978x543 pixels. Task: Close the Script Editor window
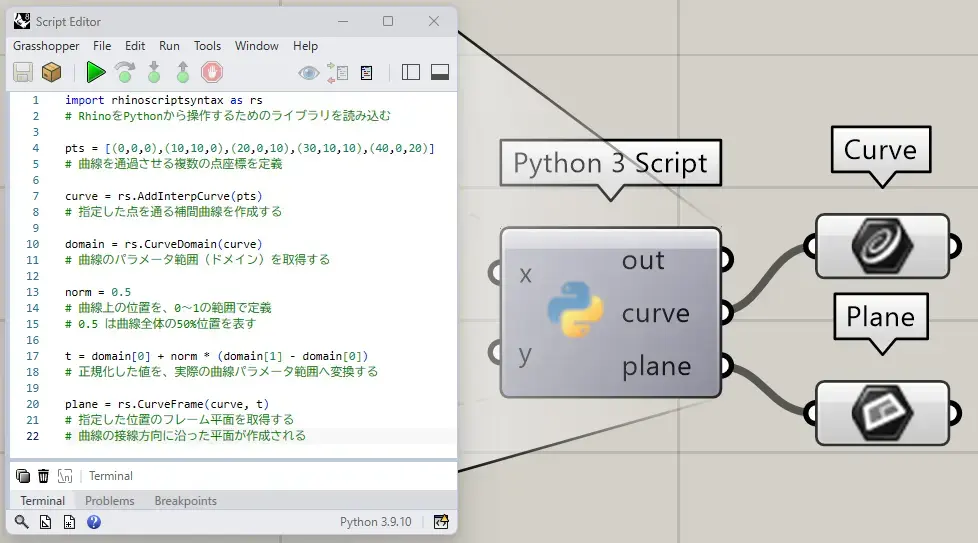[x=434, y=21]
